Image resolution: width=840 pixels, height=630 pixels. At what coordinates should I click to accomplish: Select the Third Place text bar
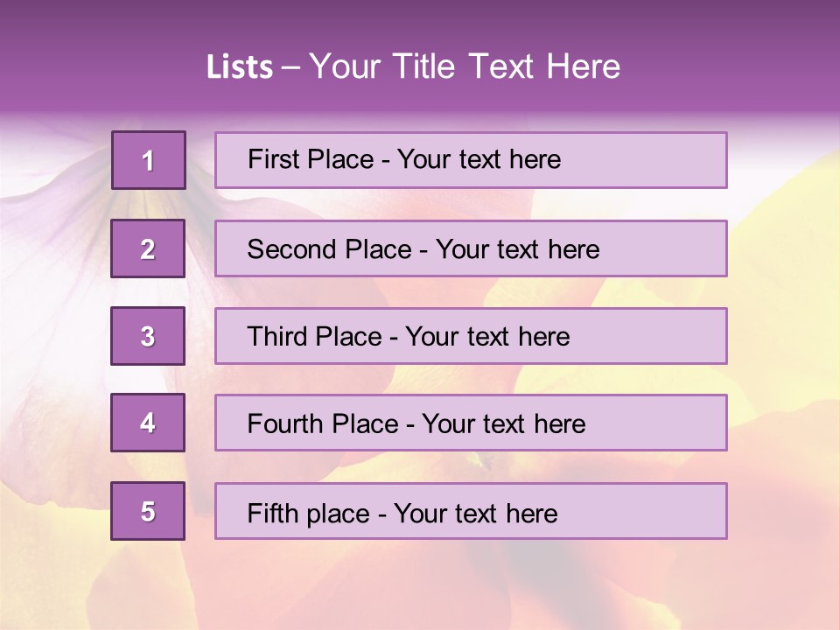(x=471, y=336)
